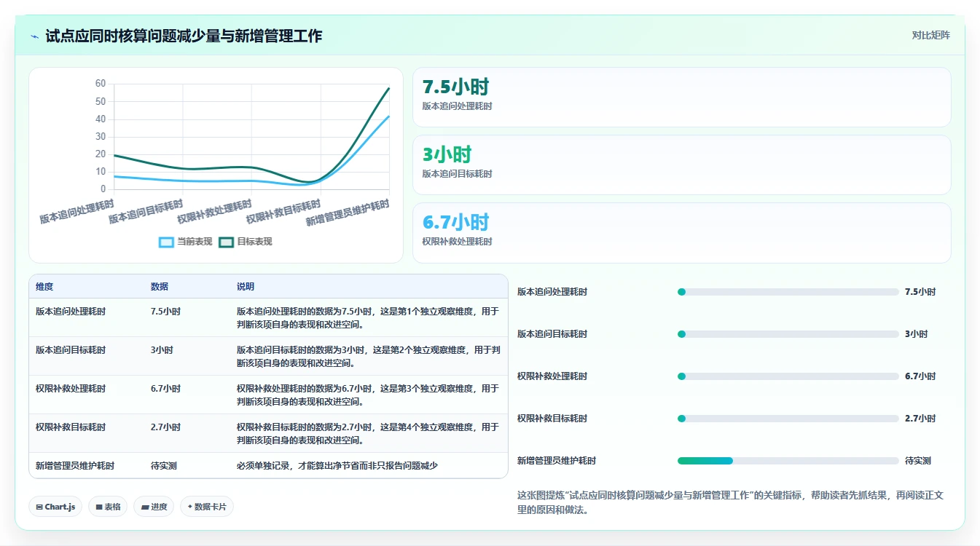
Task: Click the 进度 tag chip
Action: tap(154, 507)
